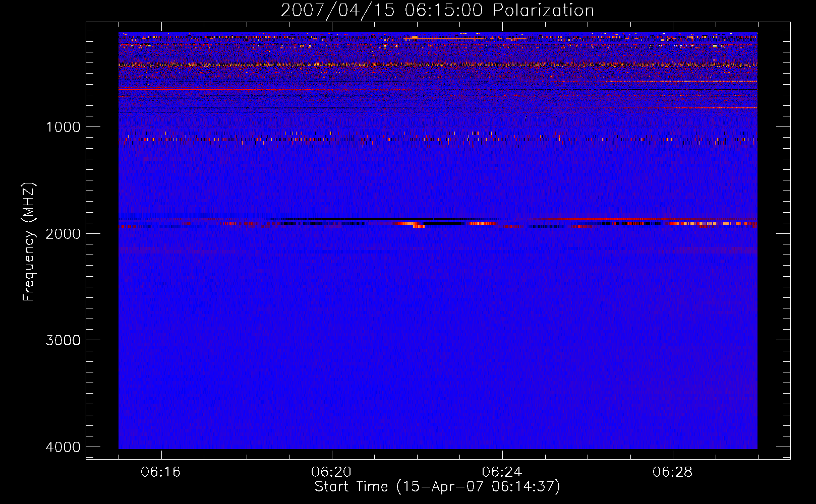Click the 06:20 time tick label

[x=331, y=472]
